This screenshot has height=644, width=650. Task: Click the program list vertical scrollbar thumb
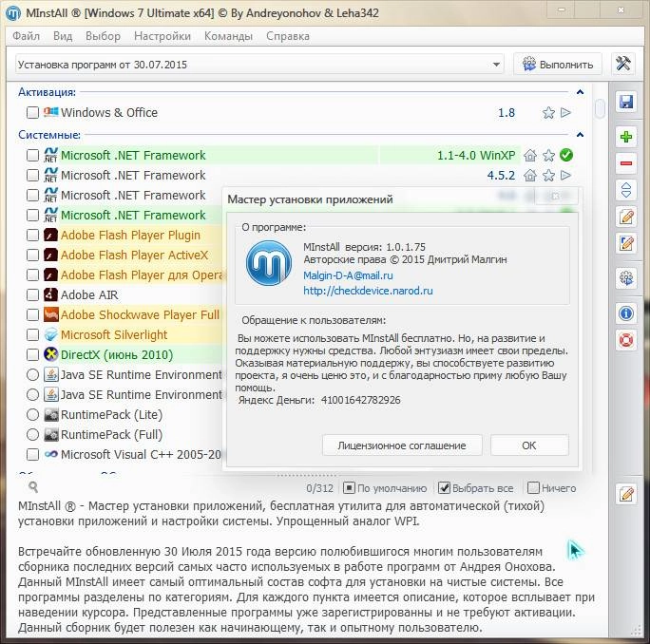pos(600,108)
